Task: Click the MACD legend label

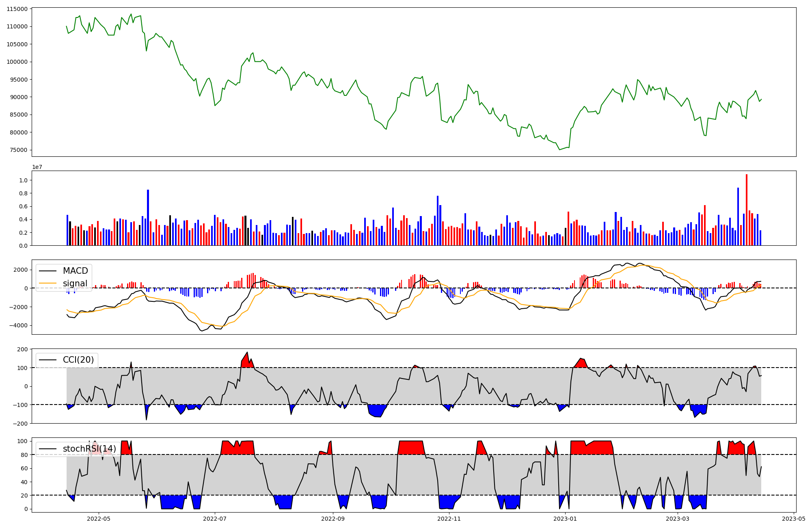Action: tap(75, 271)
